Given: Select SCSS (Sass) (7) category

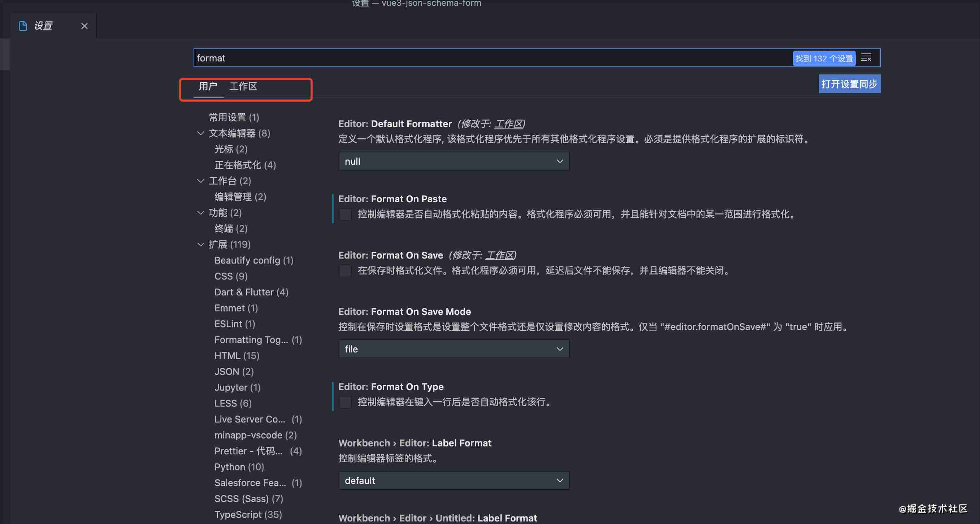Looking at the screenshot, I should (x=249, y=498).
